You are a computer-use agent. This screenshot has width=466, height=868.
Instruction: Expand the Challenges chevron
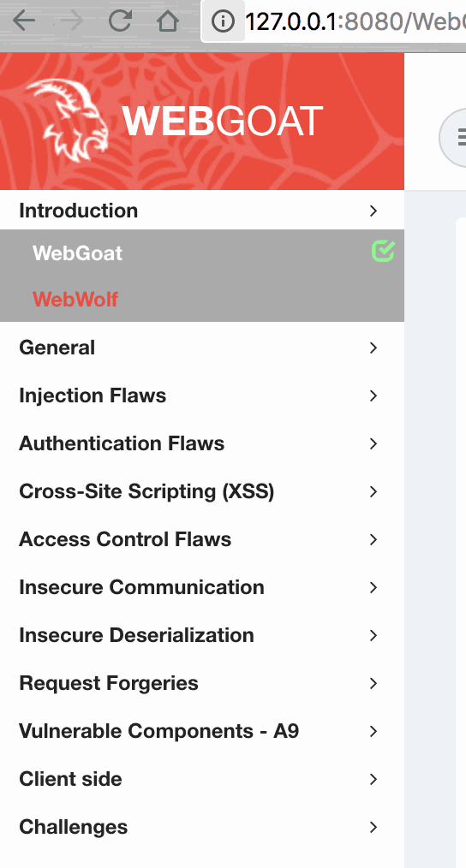pyautogui.click(x=373, y=827)
